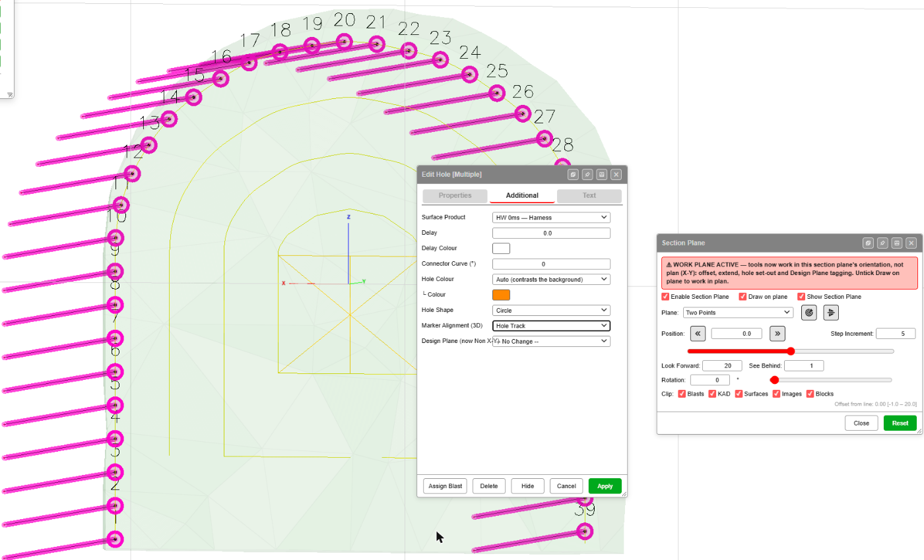Viewport: 924px width, 560px height.
Task: Click the target pick-plane icon in Section Plane
Action: [x=808, y=313]
